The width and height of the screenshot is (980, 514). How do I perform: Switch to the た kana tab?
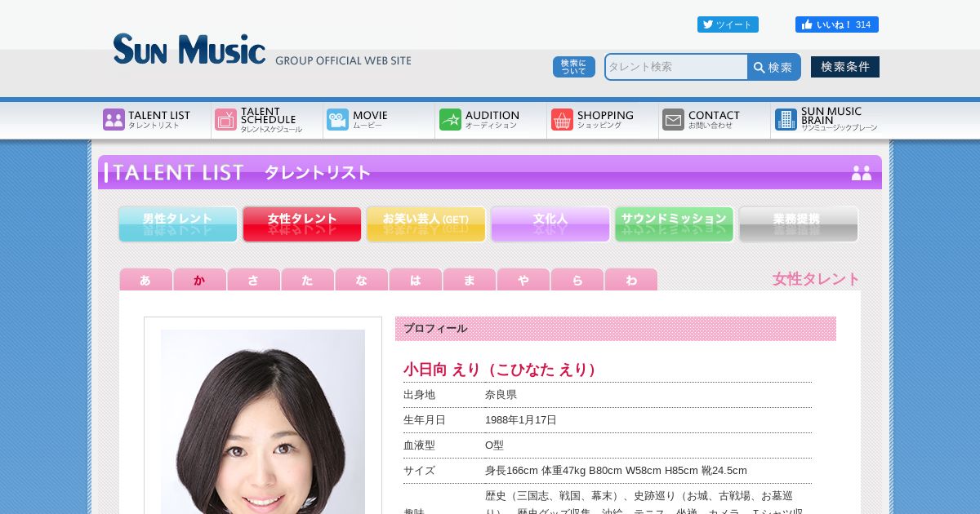(308, 280)
